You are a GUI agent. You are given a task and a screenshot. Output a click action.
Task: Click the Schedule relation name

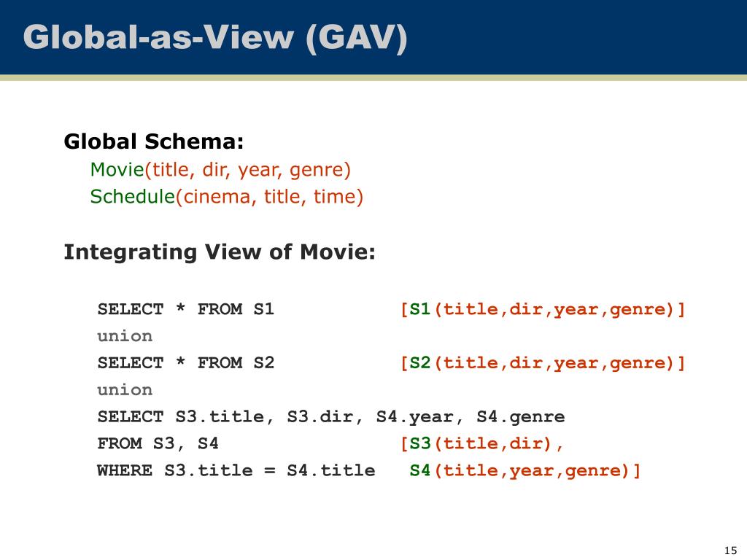(133, 196)
